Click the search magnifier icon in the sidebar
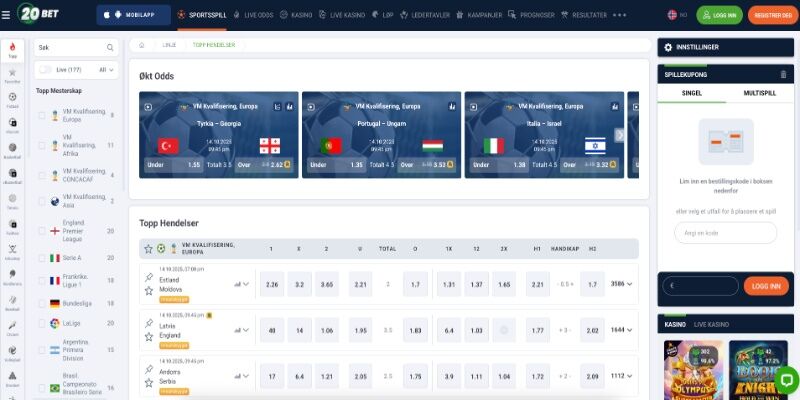 click(110, 47)
